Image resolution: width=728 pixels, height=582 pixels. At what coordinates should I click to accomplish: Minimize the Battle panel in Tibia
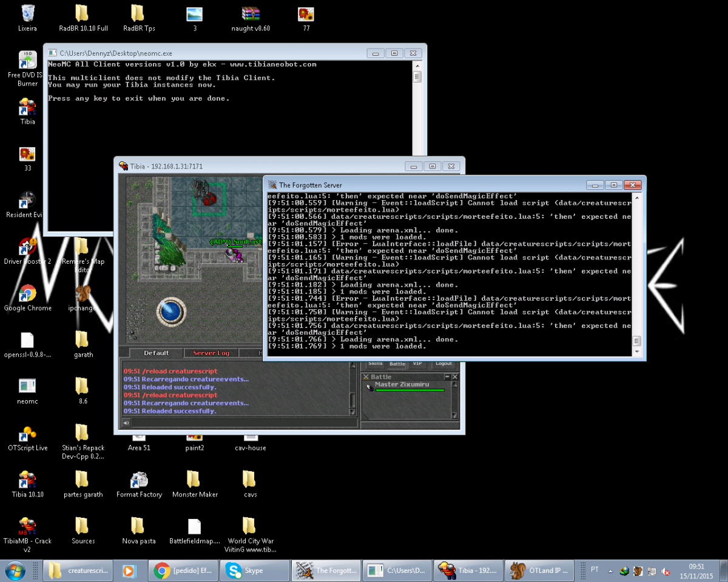(447, 377)
